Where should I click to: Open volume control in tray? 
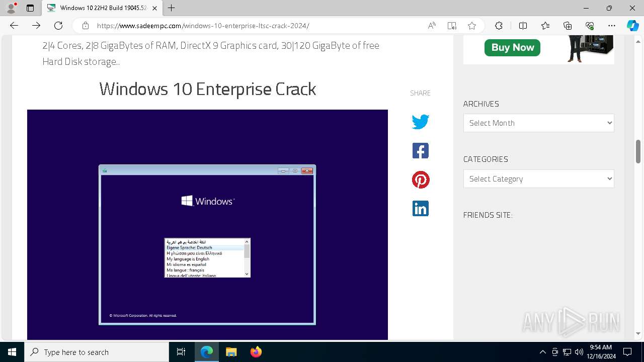coord(579,352)
